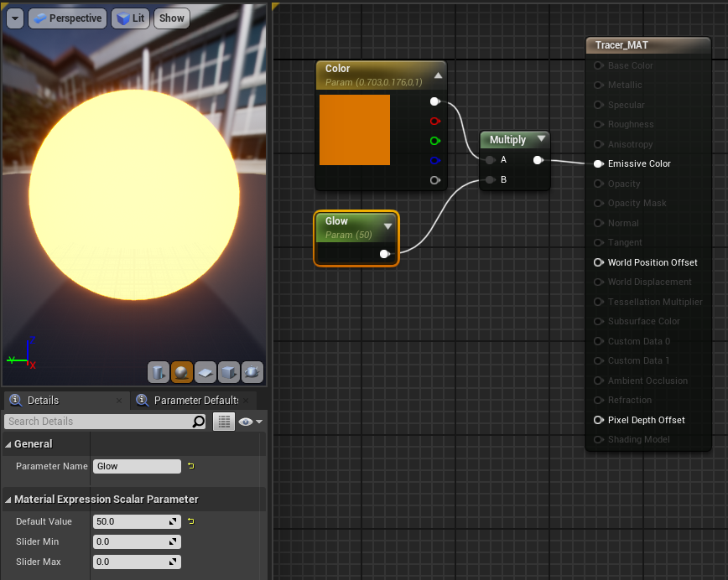Select the sphere preview mesh icon

click(182, 371)
